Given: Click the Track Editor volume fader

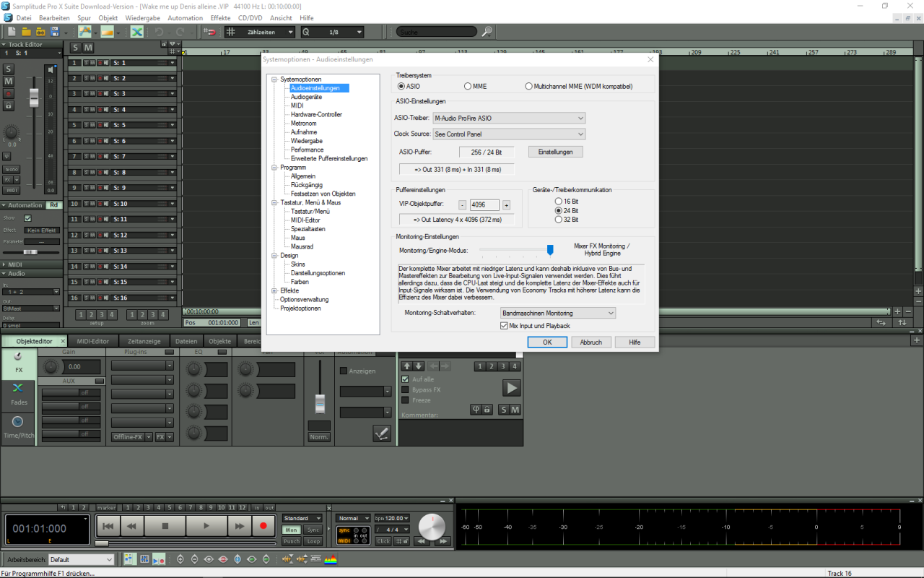Looking at the screenshot, I should [34, 98].
